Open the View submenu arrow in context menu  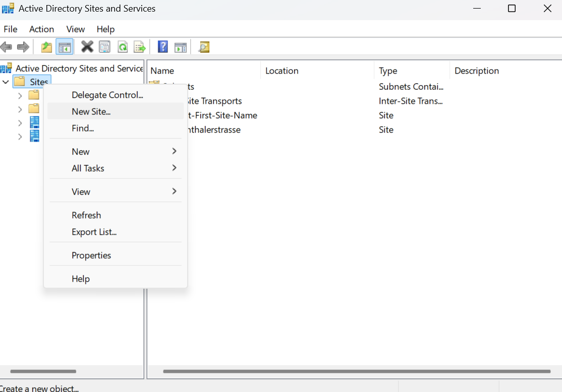tap(174, 191)
